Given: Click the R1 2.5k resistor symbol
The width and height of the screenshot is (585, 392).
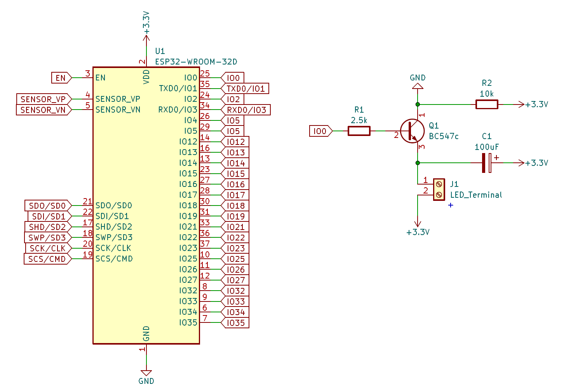Looking at the screenshot, I should tap(359, 131).
